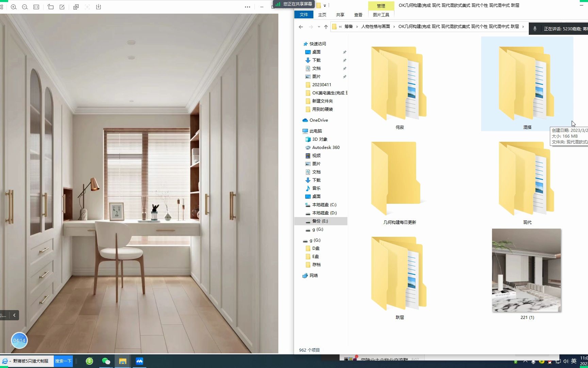This screenshot has height=368, width=588.
Task: Show image at 1:1 actual size
Action: (x=36, y=7)
